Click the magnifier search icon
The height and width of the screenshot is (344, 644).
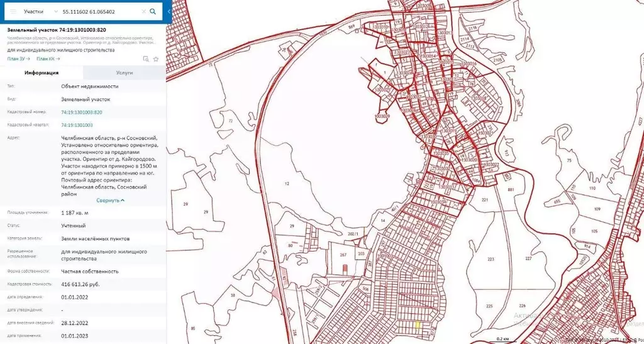coord(153,11)
